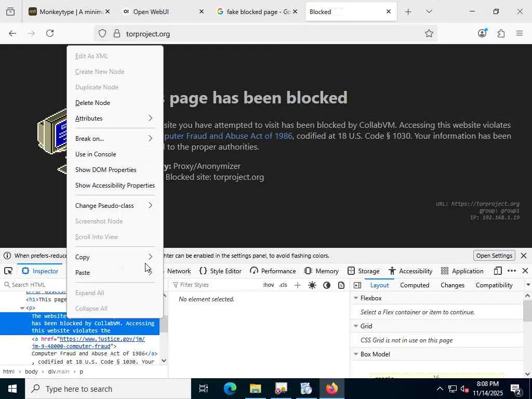The image size is (532, 399).
Task: Dismiss the notification bar
Action: 524,256
